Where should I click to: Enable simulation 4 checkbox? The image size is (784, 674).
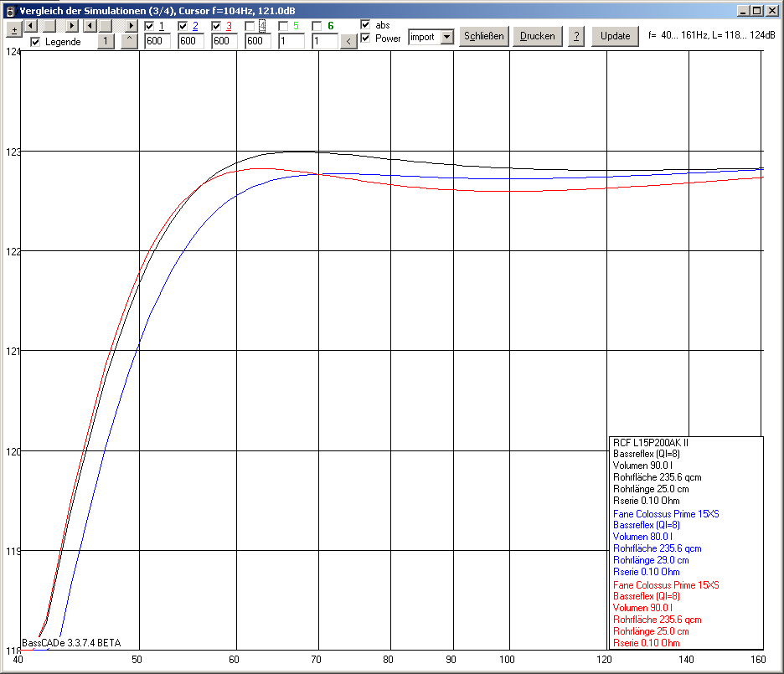[250, 26]
